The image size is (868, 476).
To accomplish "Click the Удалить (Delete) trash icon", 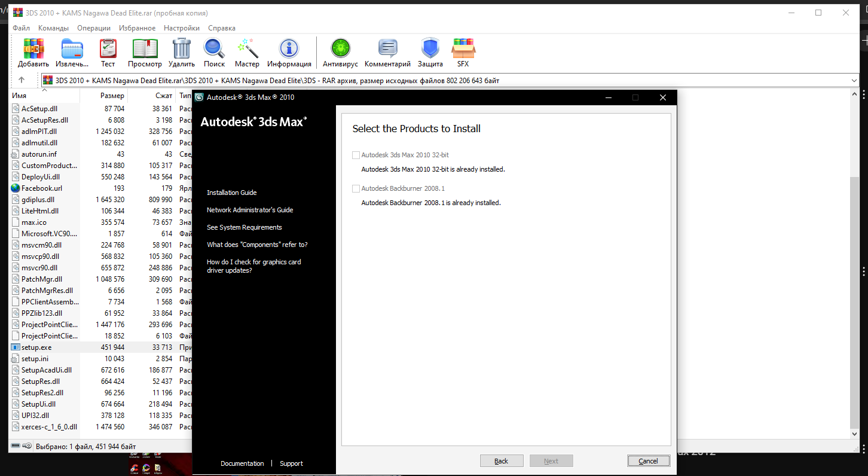I will (181, 49).
